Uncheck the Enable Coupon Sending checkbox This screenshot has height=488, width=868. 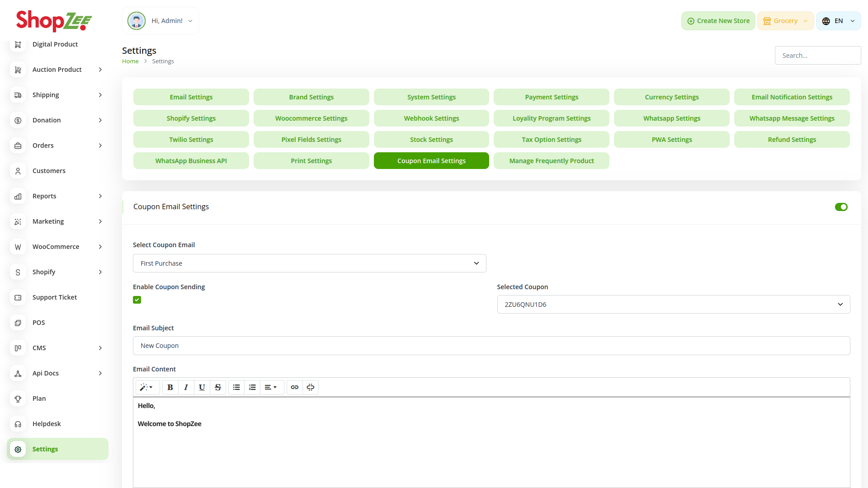(137, 300)
